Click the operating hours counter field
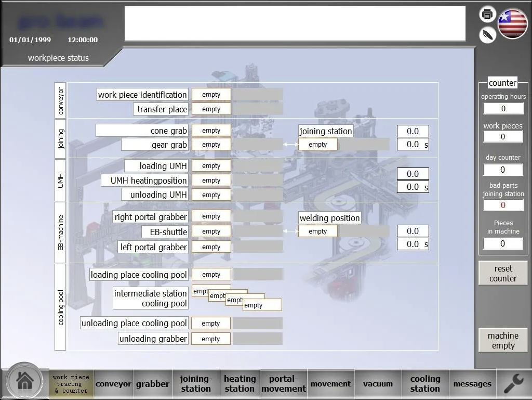 point(502,109)
